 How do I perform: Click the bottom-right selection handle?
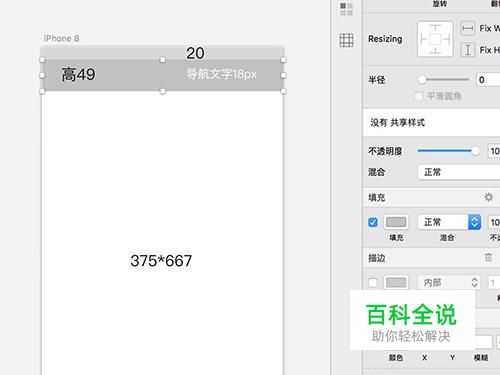[x=283, y=91]
